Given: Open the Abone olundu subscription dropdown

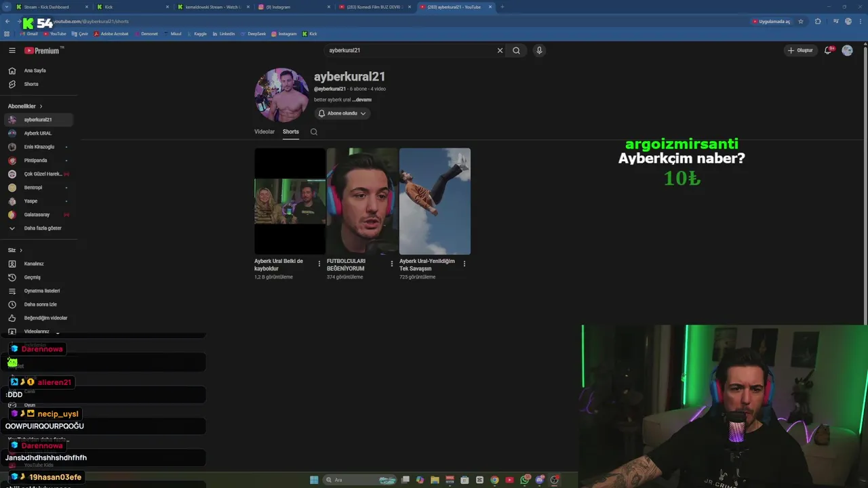Looking at the screenshot, I should pyautogui.click(x=342, y=113).
